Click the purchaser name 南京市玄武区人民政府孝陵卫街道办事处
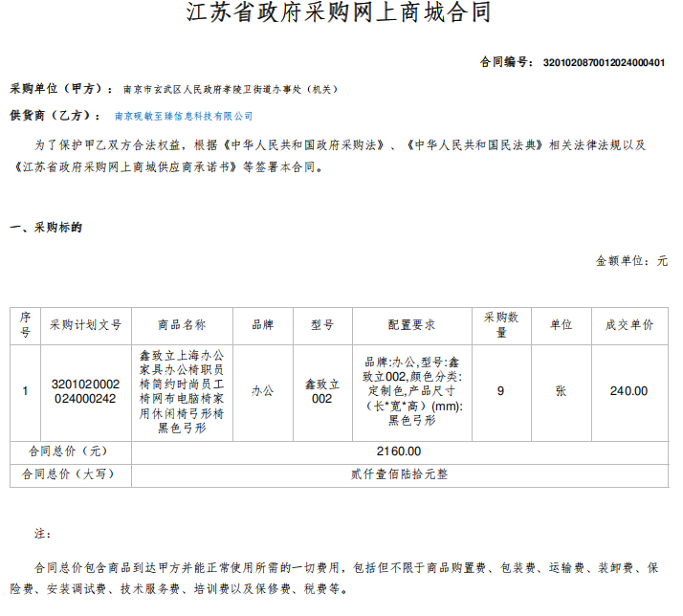This screenshot has width=683, height=616. click(230, 89)
